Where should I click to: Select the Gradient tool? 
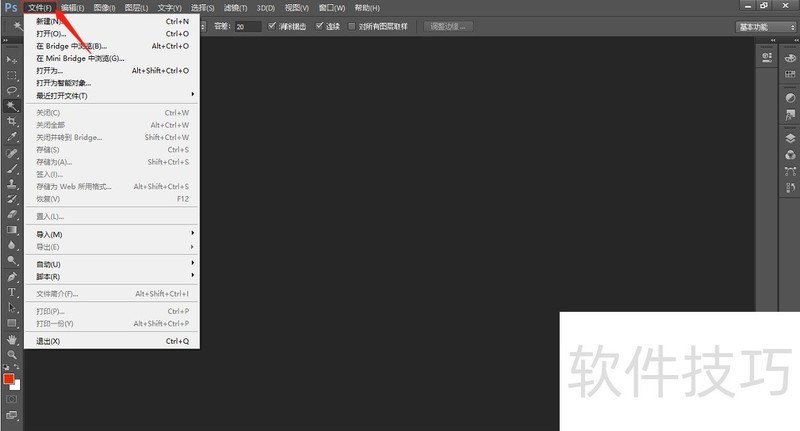pyautogui.click(x=12, y=230)
